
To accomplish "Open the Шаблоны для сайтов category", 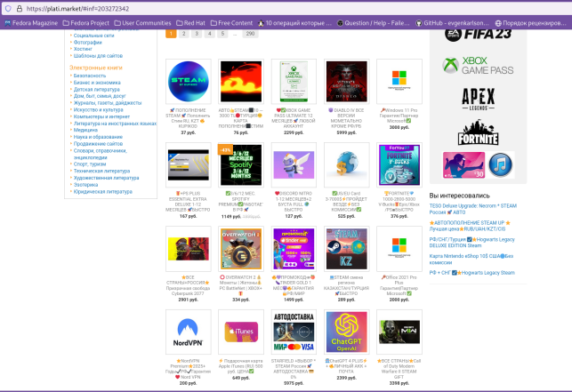I will 98,56.
